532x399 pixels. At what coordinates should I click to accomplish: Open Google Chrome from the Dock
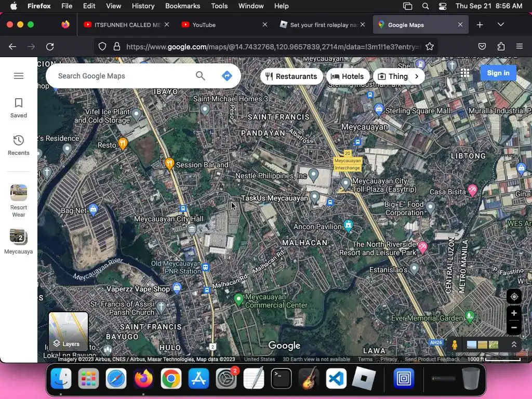(x=170, y=378)
